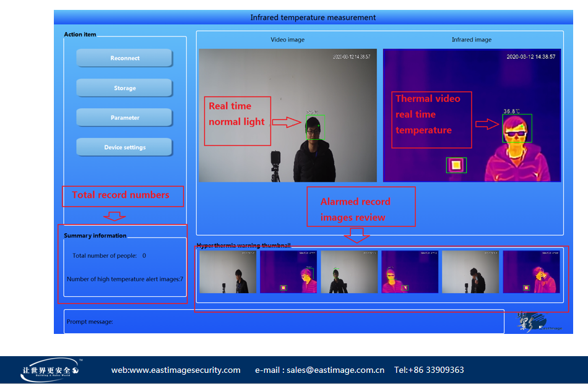Click the 'Infrared image' label
This screenshot has width=588, height=384.
472,40
